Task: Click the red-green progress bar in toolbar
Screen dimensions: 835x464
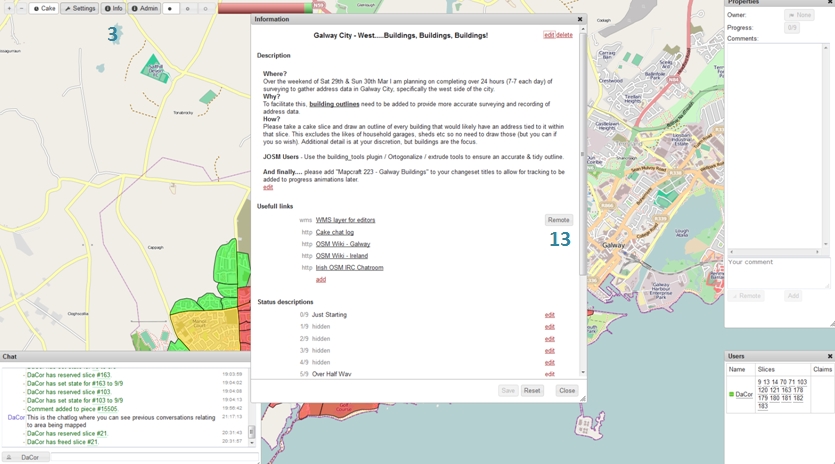Action: (x=265, y=8)
